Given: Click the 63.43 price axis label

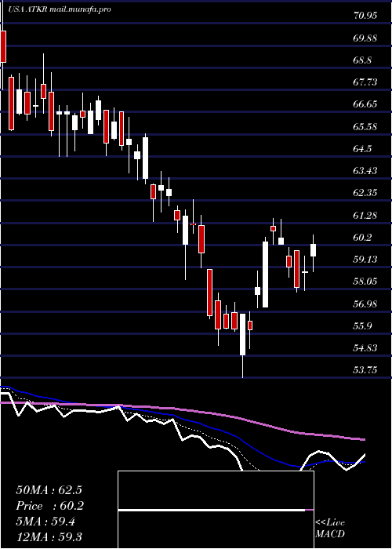Looking at the screenshot, I should pos(365,171).
